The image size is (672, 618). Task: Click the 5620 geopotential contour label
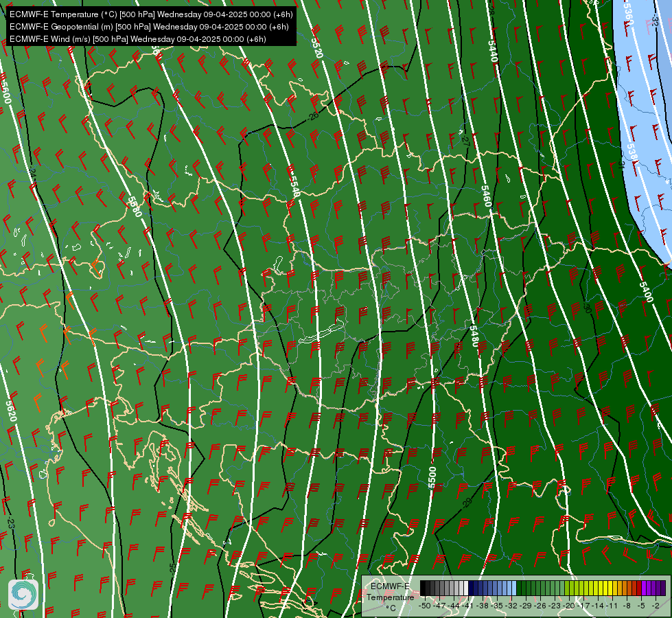pos(12,411)
